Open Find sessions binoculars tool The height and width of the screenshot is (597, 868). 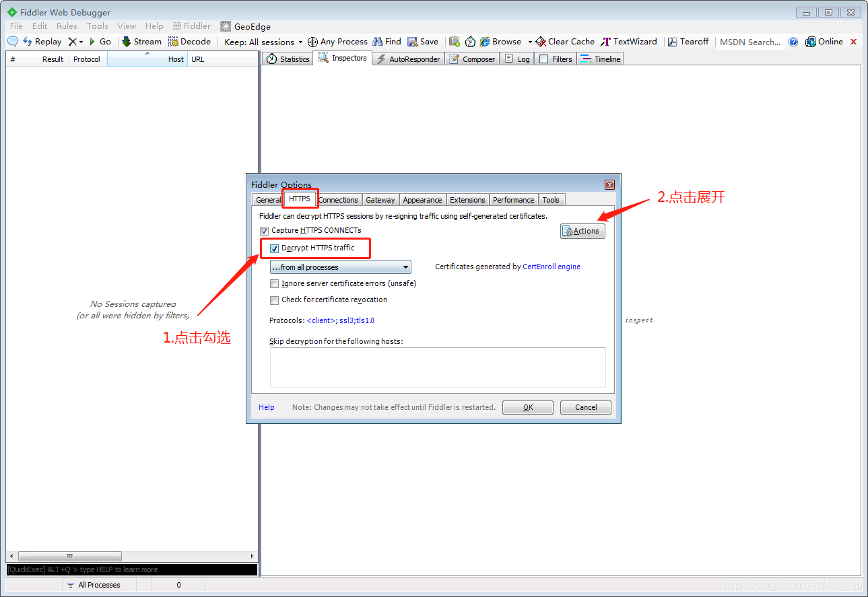387,42
